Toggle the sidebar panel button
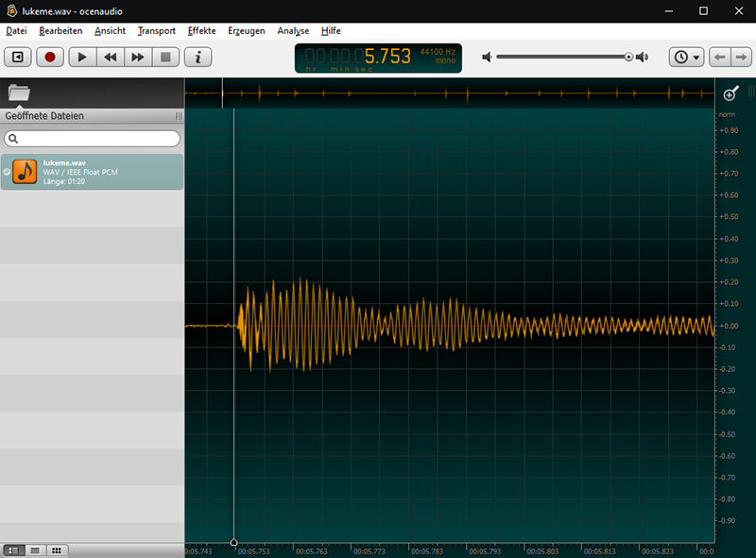 tap(18, 58)
